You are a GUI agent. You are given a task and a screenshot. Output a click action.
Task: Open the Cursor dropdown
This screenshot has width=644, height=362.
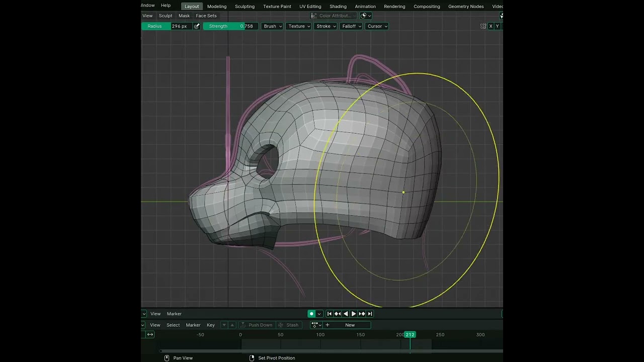pyautogui.click(x=377, y=26)
